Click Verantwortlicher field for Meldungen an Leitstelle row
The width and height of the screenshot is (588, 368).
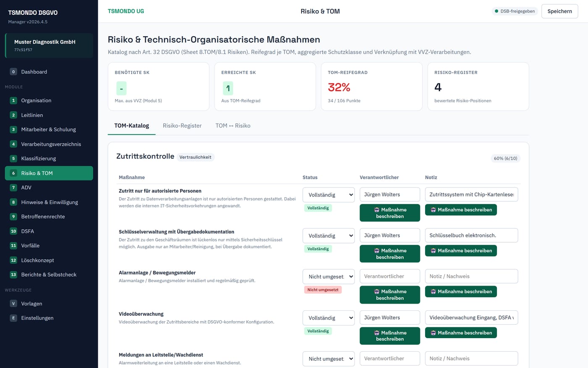[x=390, y=358]
